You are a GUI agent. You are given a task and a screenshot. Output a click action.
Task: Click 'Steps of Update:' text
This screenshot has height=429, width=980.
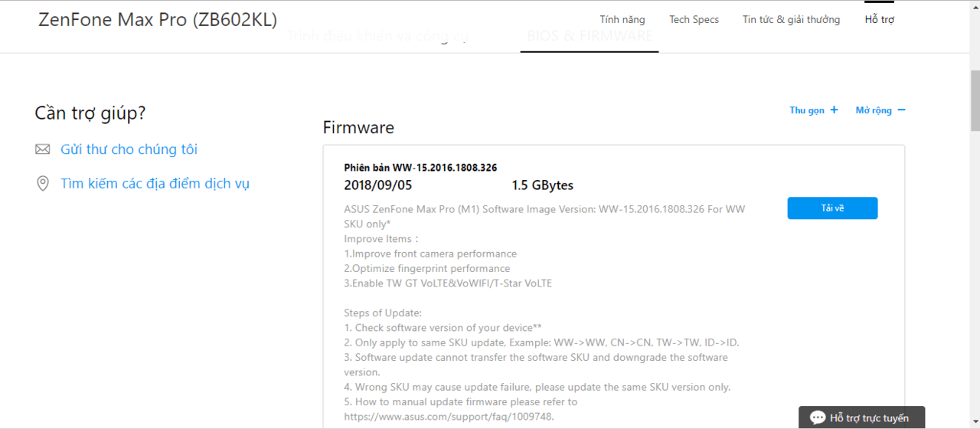383,313
